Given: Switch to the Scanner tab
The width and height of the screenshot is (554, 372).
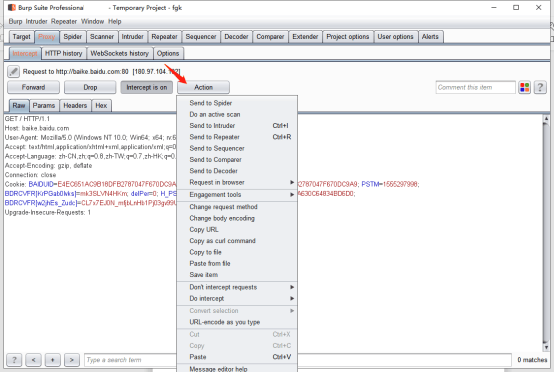Looking at the screenshot, I should click(102, 37).
